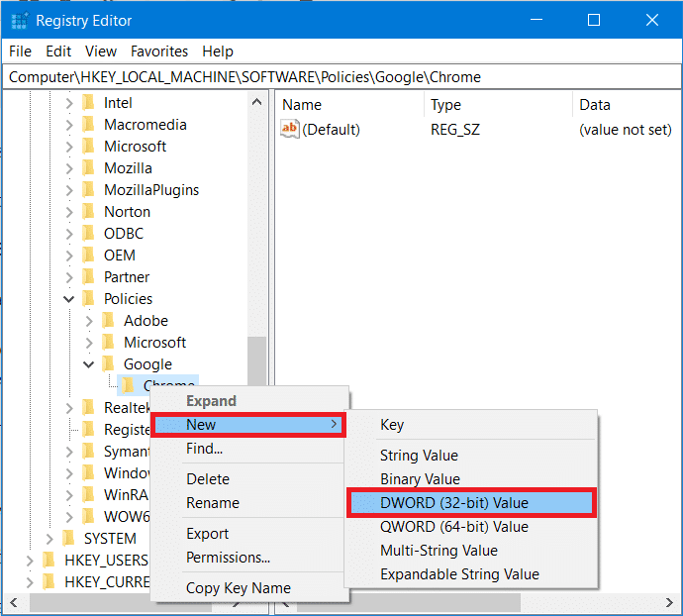Select Permissions... in the context menu
The width and height of the screenshot is (683, 616).
coord(229,558)
